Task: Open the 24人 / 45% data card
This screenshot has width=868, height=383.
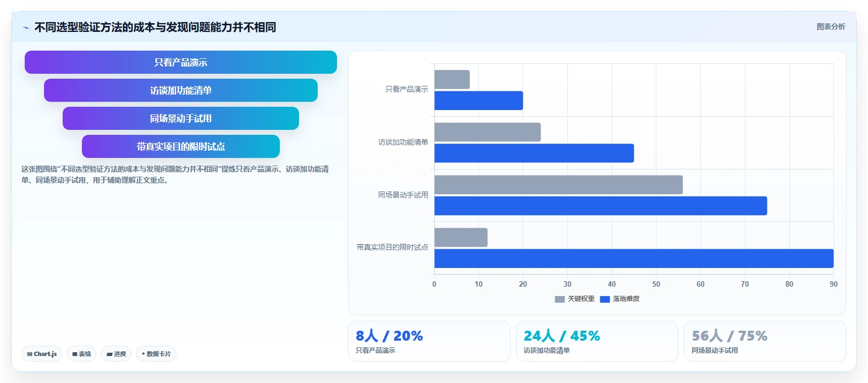Action: [597, 341]
